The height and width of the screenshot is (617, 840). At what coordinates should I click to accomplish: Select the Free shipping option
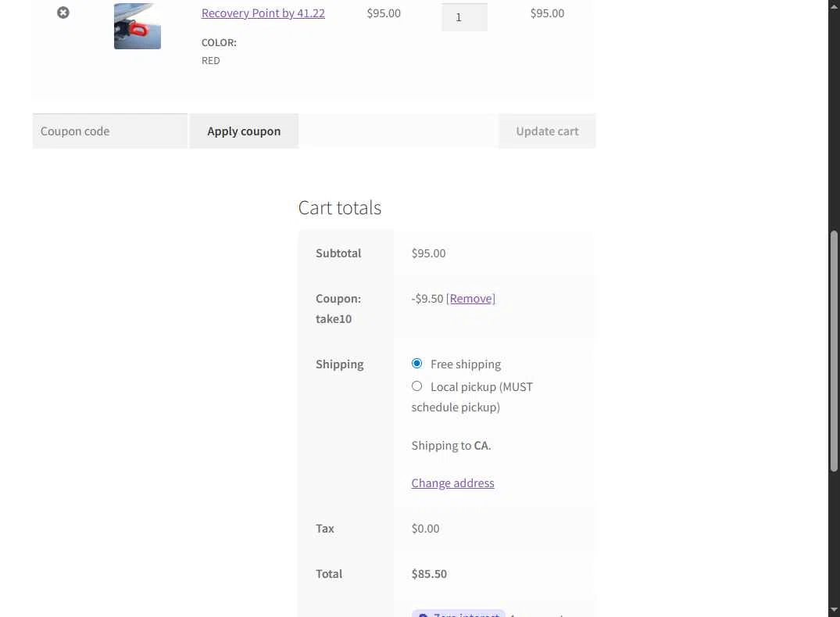[416, 364]
